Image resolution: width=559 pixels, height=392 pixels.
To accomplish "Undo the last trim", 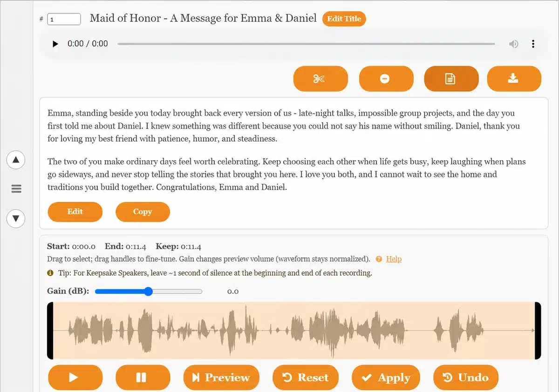I will click(466, 378).
